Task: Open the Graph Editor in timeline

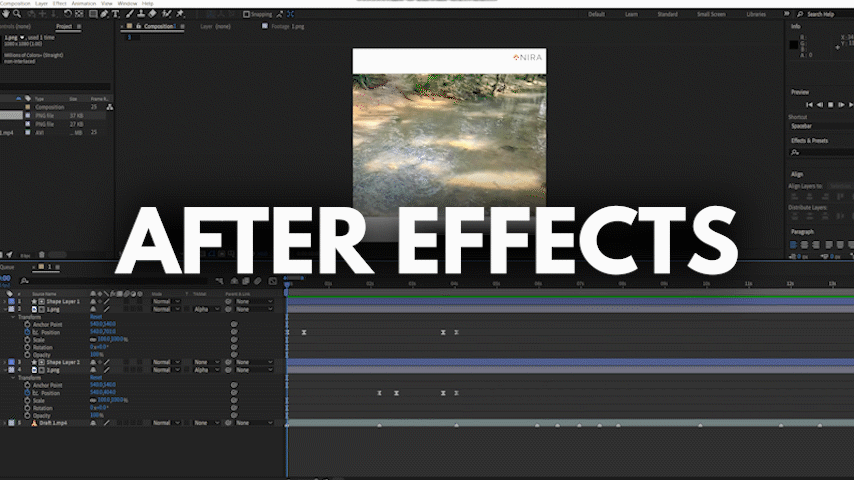Action: pos(273,281)
